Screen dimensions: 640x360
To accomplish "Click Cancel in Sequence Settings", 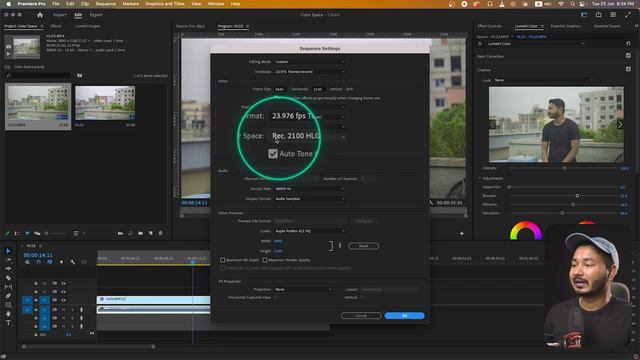I will click(x=361, y=316).
